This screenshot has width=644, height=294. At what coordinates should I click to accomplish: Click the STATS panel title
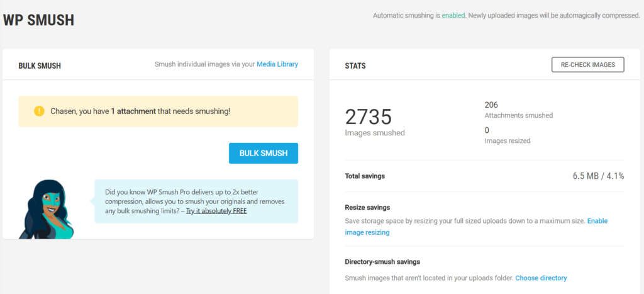(x=355, y=66)
